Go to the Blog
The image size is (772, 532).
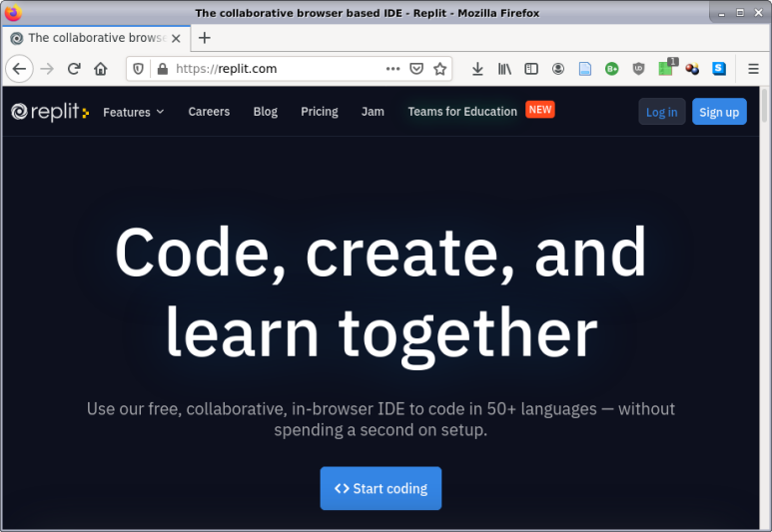266,112
